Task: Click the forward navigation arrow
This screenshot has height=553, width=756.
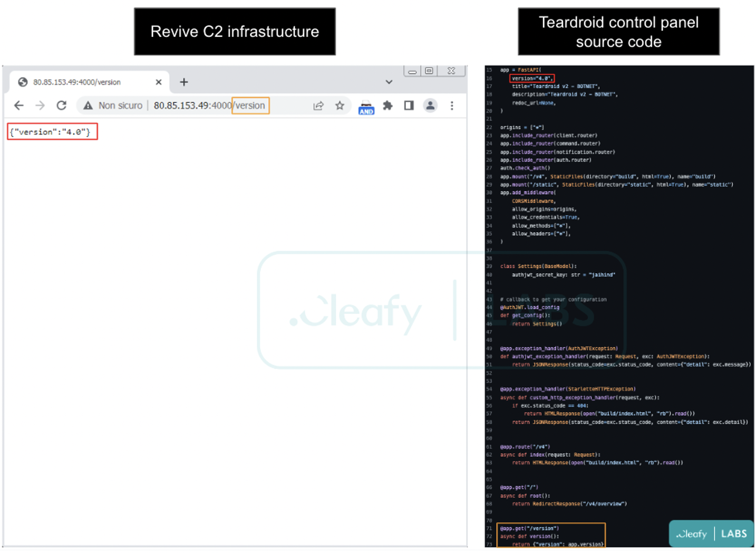Action: pos(40,106)
